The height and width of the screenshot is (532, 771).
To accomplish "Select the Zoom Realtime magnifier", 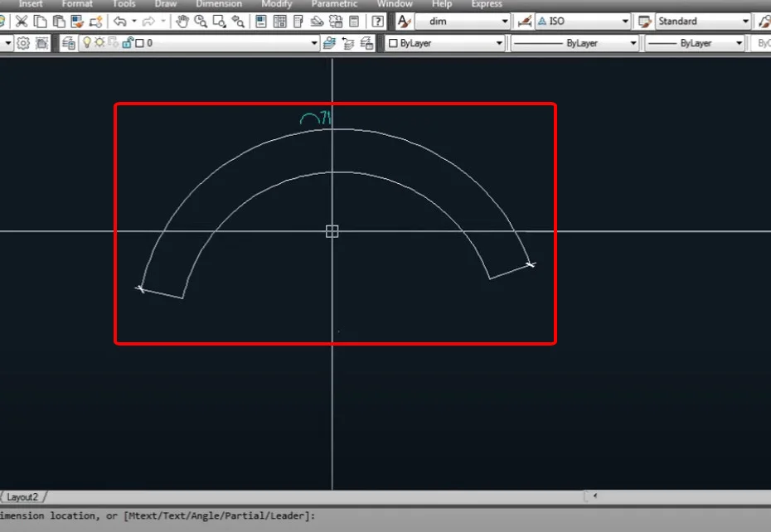I will pyautogui.click(x=201, y=22).
